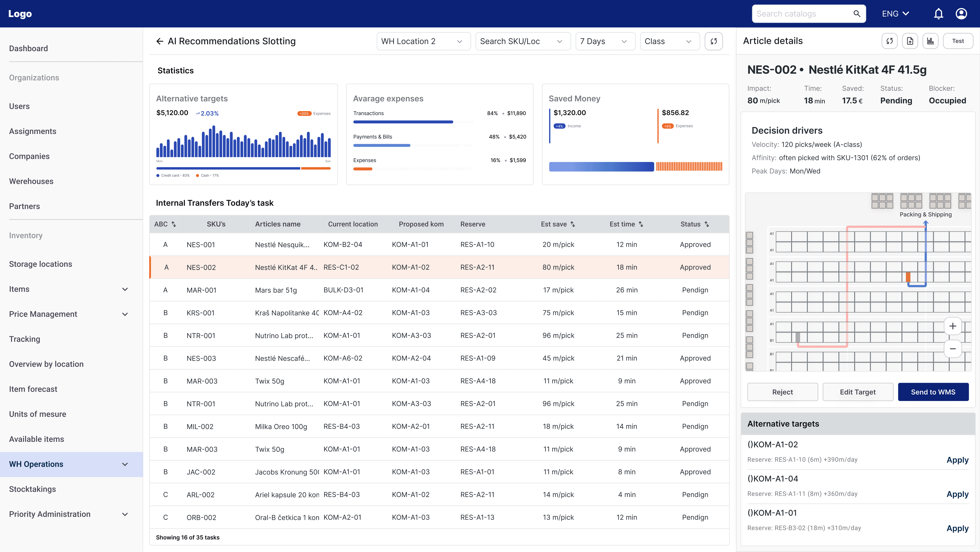Open the user profile icon
This screenshot has width=980, height=552.
pos(961,14)
